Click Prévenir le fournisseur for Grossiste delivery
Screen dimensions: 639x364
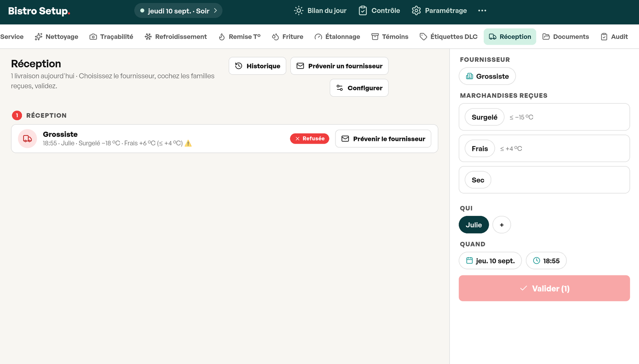tap(383, 138)
